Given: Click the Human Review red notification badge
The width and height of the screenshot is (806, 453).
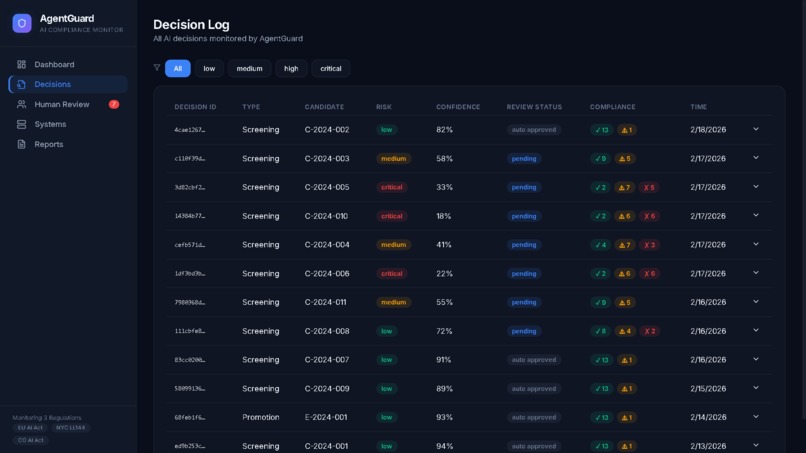Looking at the screenshot, I should (114, 104).
